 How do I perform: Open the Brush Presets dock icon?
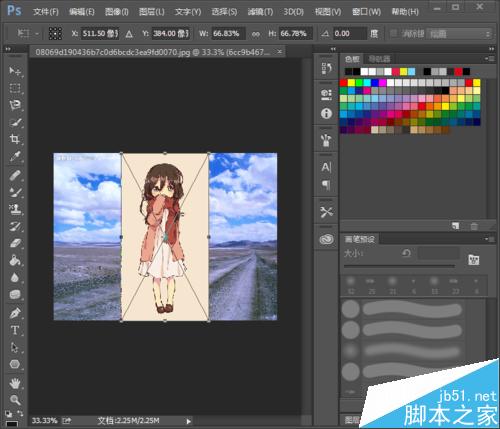[x=326, y=140]
